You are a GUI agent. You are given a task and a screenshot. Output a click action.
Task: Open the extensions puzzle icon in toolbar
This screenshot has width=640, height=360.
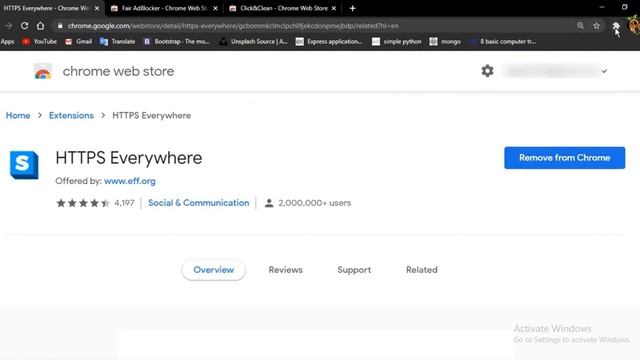[616, 26]
